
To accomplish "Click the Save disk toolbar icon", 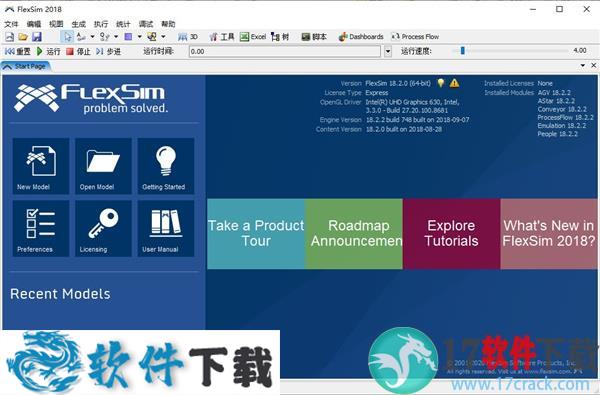I will point(37,37).
